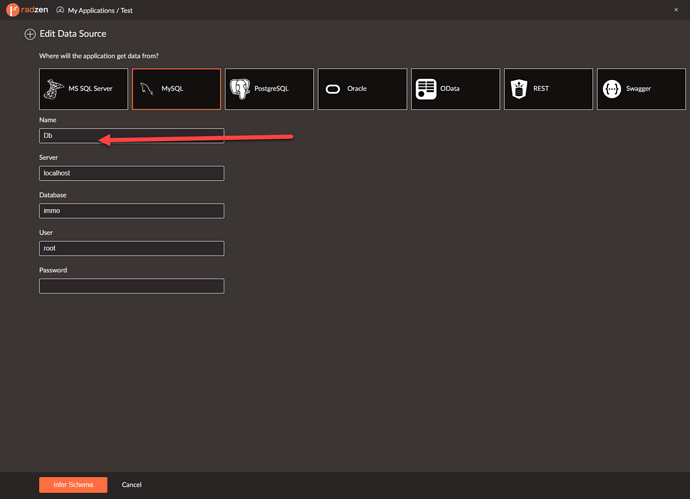Select the MySQL data source tile
The height and width of the screenshot is (499, 690).
[176, 89]
